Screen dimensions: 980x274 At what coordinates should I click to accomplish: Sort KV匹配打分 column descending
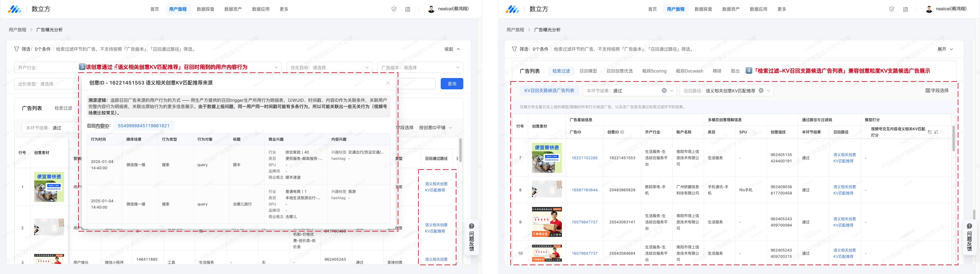pos(936,132)
